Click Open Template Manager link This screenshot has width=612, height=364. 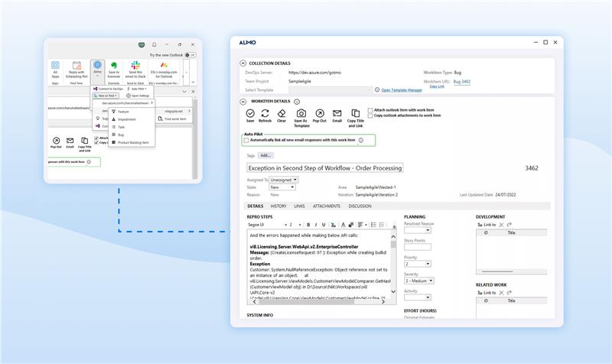tap(402, 90)
